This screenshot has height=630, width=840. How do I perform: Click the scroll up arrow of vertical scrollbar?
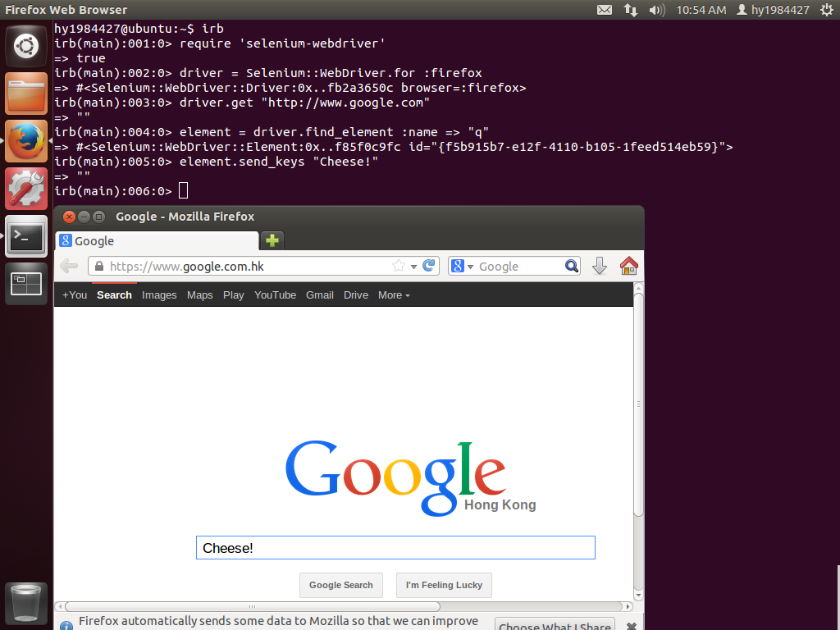(x=638, y=287)
